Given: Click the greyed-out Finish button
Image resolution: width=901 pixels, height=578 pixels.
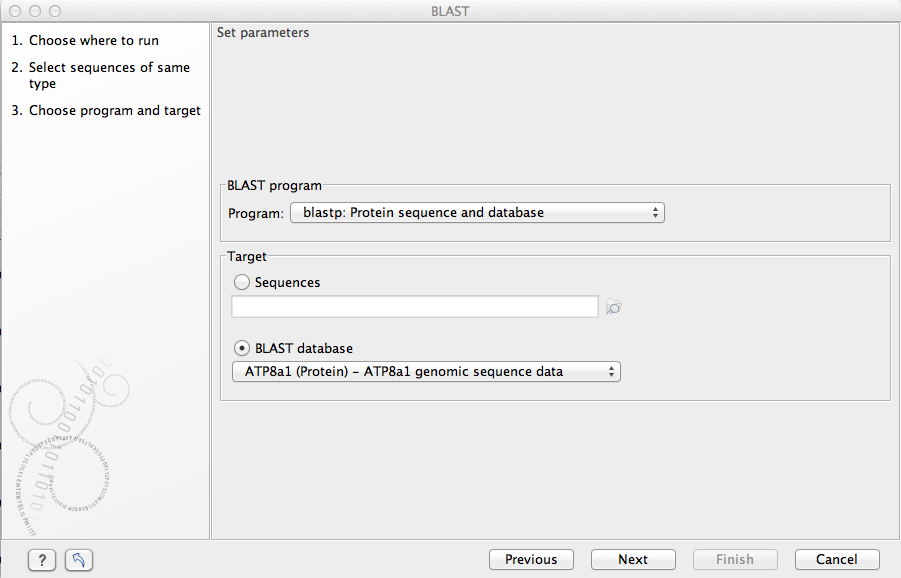Looking at the screenshot, I should click(x=735, y=560).
